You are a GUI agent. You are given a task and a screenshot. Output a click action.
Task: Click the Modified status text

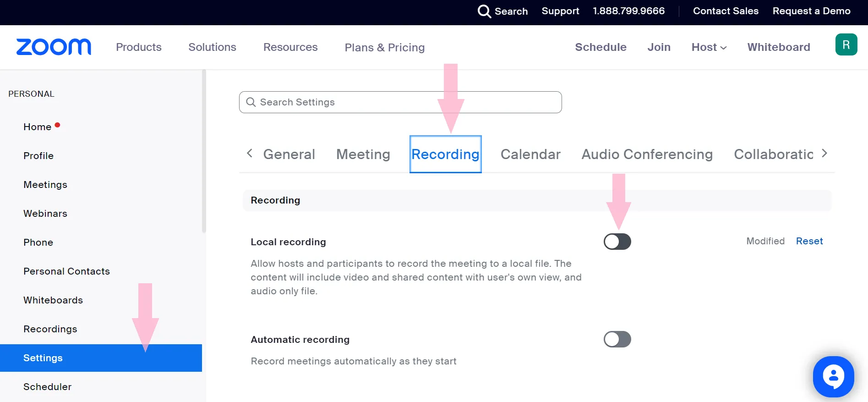(765, 241)
